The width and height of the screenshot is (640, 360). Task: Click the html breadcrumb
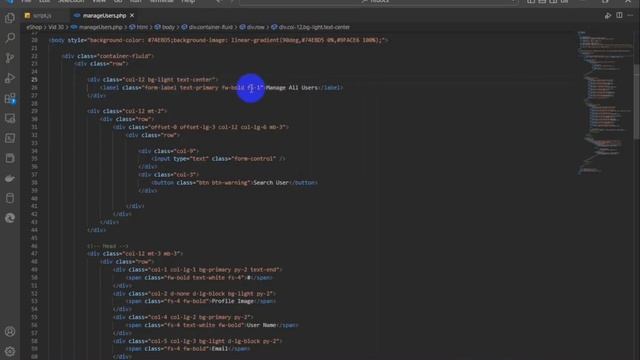coord(139,27)
